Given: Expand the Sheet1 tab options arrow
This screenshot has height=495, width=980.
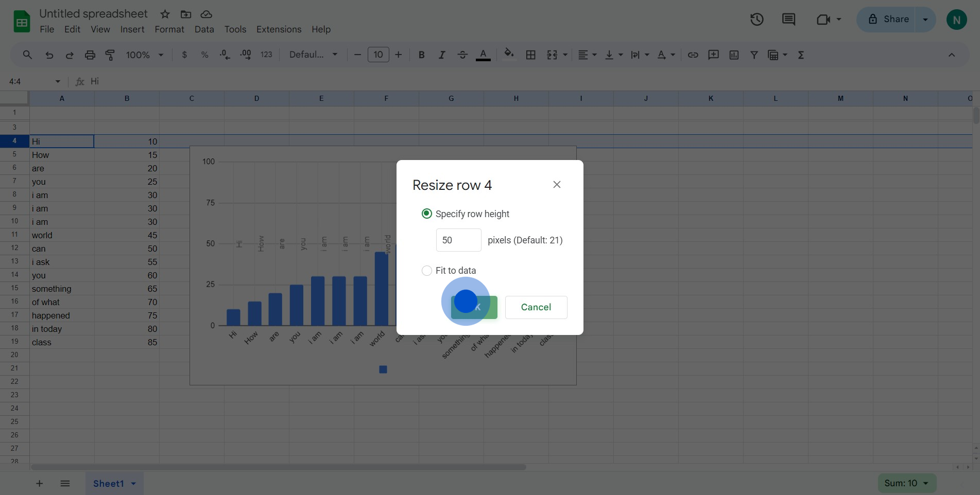Looking at the screenshot, I should pos(134,484).
